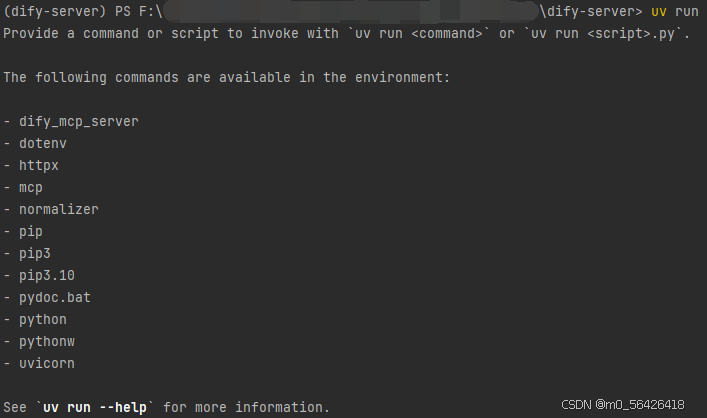Image resolution: width=707 pixels, height=418 pixels.
Task: Click the uvicorn list entry
Action: point(47,363)
